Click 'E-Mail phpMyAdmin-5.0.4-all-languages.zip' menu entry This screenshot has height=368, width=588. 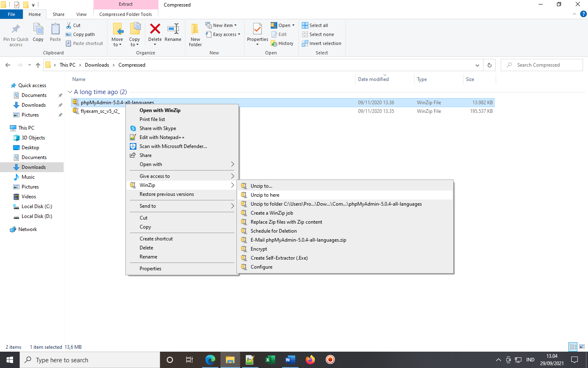[298, 240]
